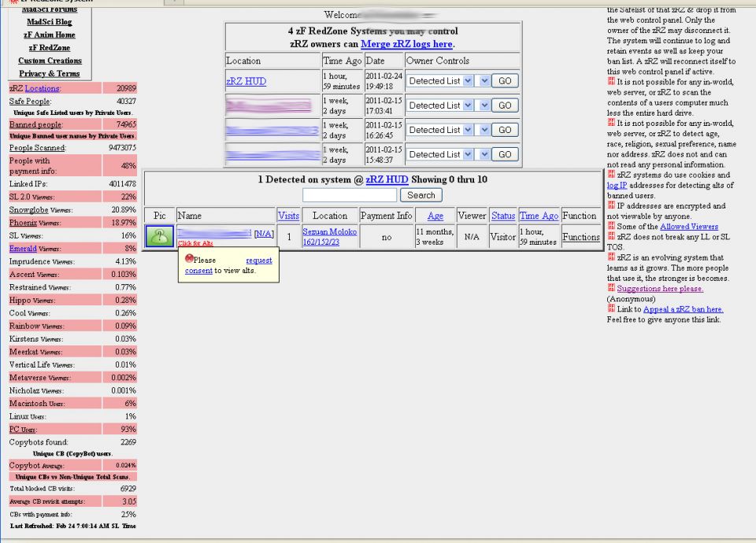Sort the detected table by Age
This screenshot has width=756, height=543.
coord(435,216)
